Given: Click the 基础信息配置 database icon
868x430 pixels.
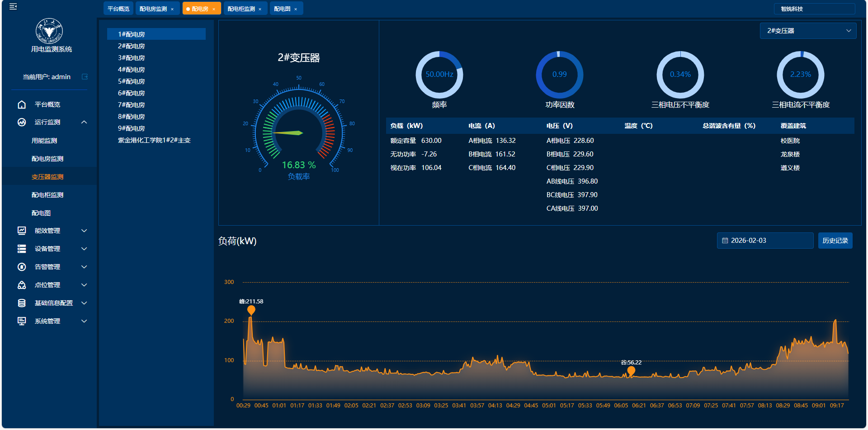Looking at the screenshot, I should (22, 303).
